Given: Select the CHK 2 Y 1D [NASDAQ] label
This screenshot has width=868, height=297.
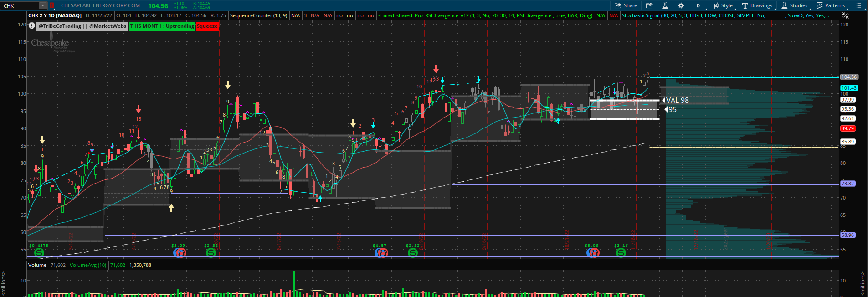Looking at the screenshot, I should point(55,15).
